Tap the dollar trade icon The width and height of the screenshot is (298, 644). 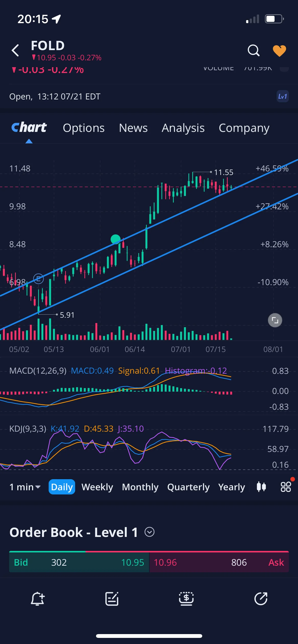coord(186,598)
